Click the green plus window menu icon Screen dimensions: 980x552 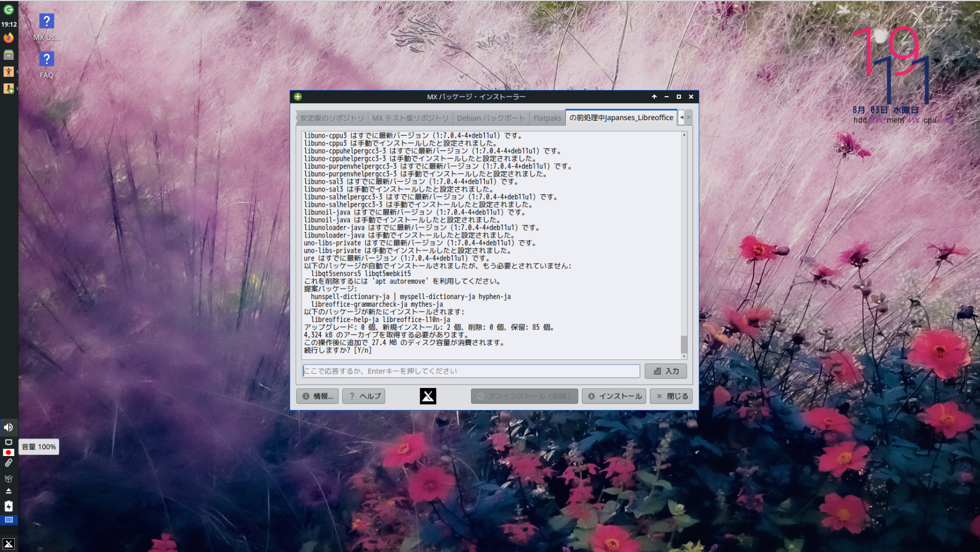(298, 97)
